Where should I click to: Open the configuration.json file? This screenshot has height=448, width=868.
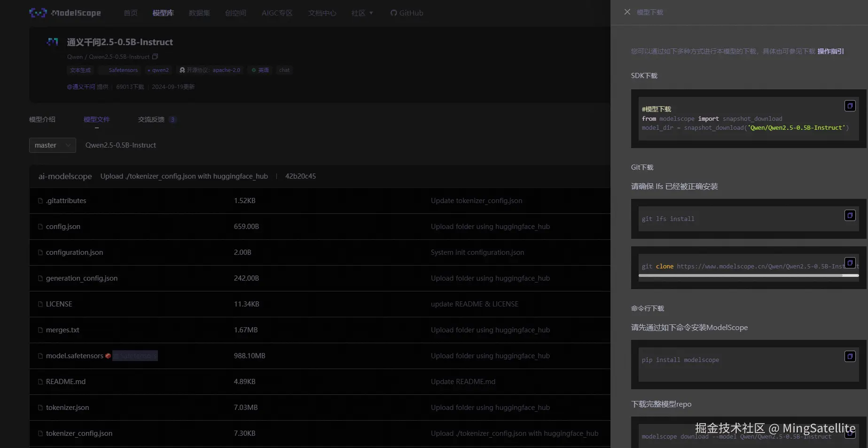[74, 252]
